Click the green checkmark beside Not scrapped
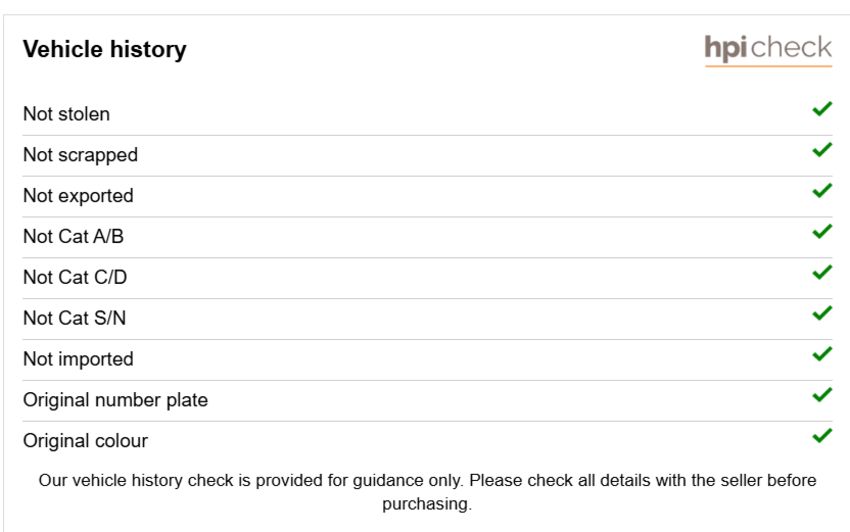This screenshot has height=532, width=850. [x=822, y=150]
